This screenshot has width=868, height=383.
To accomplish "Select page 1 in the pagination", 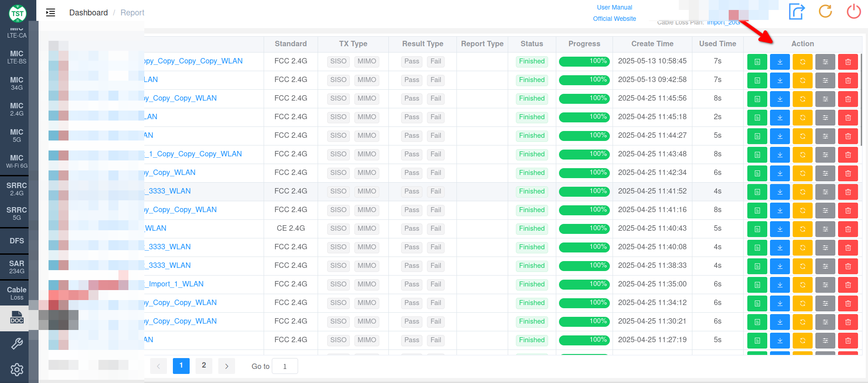I will [181, 365].
